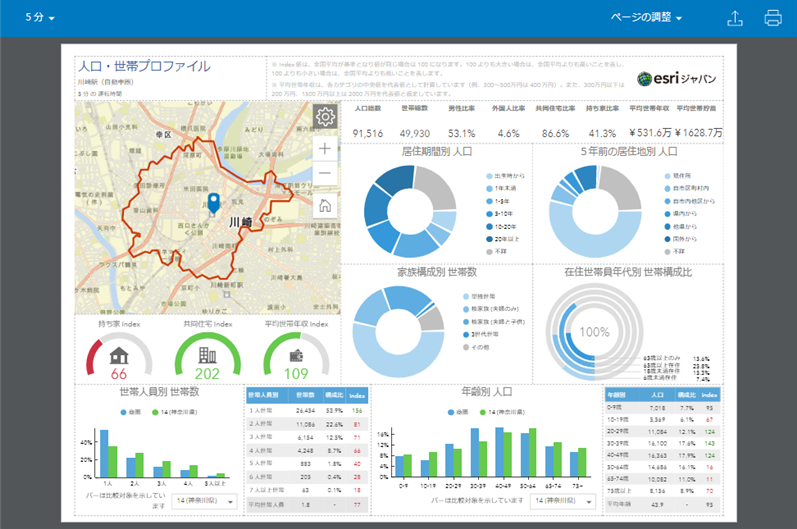Open map settings gear icon
797x529 pixels.
325,117
